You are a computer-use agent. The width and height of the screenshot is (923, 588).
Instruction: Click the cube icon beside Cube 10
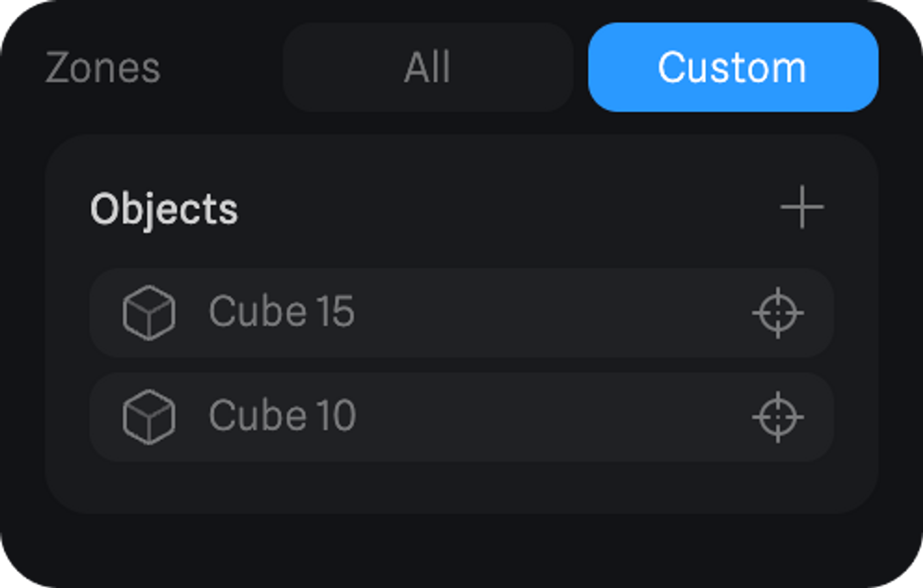pos(149,417)
